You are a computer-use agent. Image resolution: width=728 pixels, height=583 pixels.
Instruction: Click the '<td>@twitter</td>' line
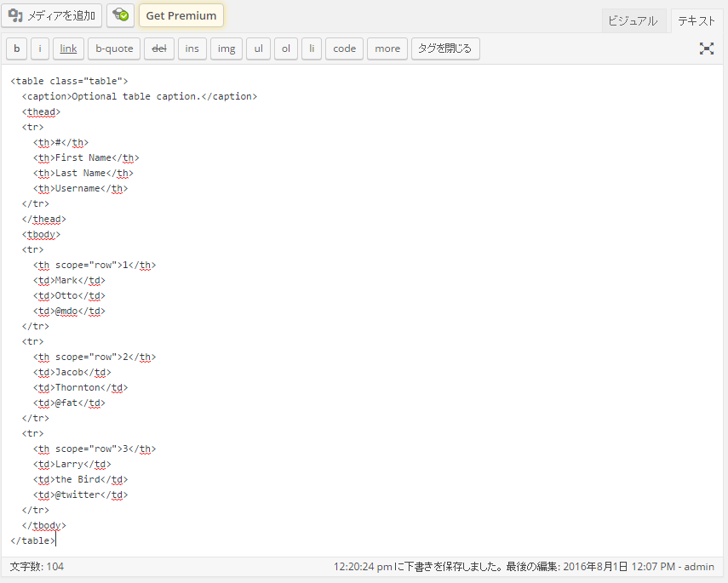point(80,494)
